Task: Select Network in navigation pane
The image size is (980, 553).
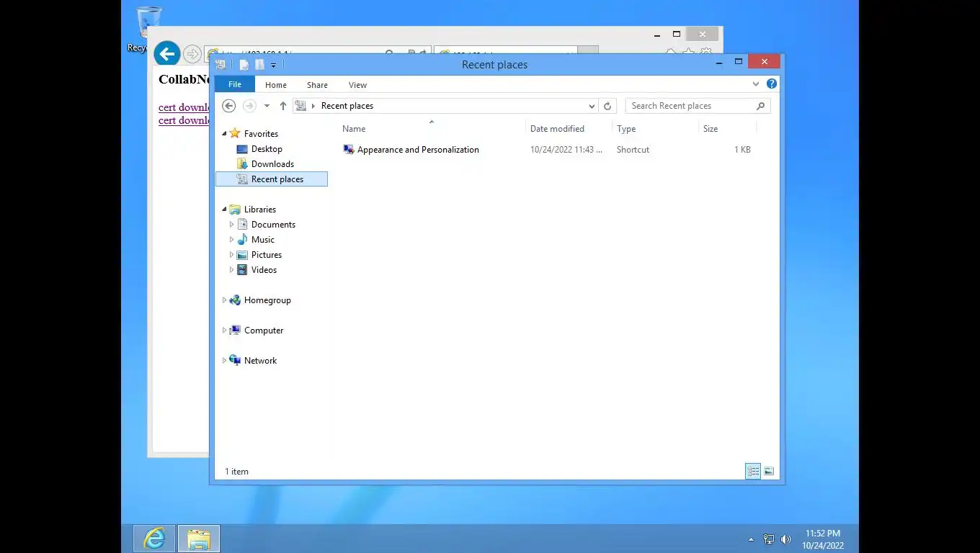Action: pyautogui.click(x=260, y=361)
